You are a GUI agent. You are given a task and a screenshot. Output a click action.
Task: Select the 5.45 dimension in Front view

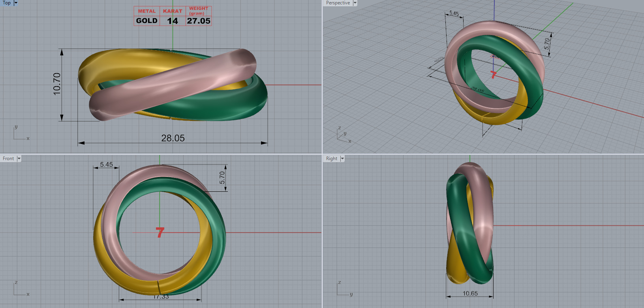(x=106, y=164)
